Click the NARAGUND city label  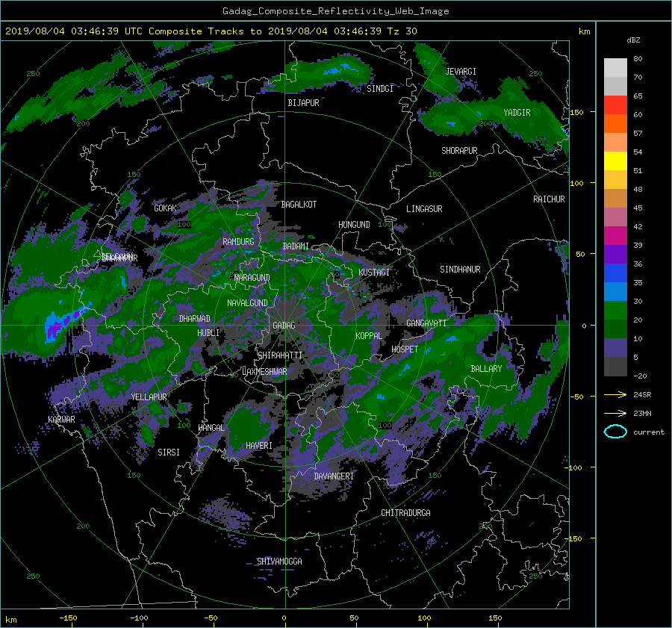[252, 278]
